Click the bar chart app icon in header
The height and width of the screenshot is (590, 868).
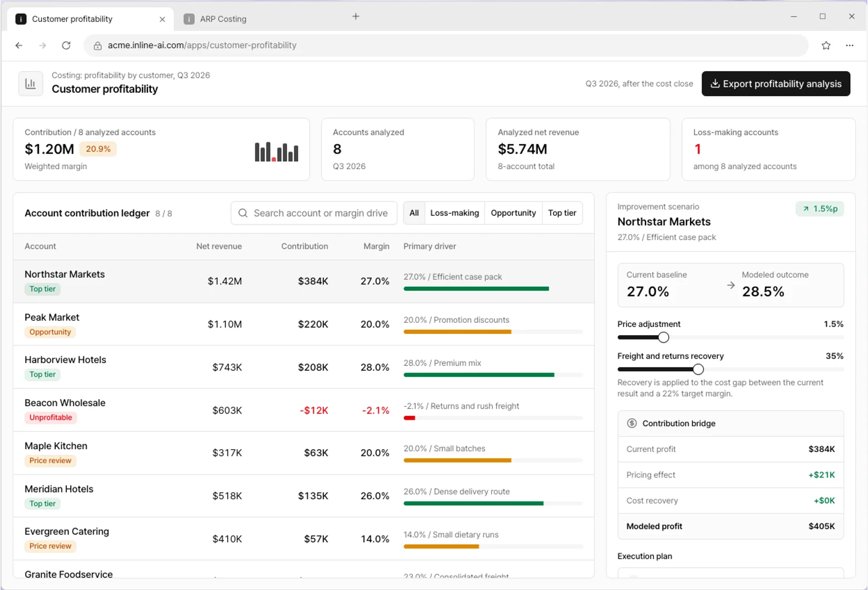click(x=31, y=83)
